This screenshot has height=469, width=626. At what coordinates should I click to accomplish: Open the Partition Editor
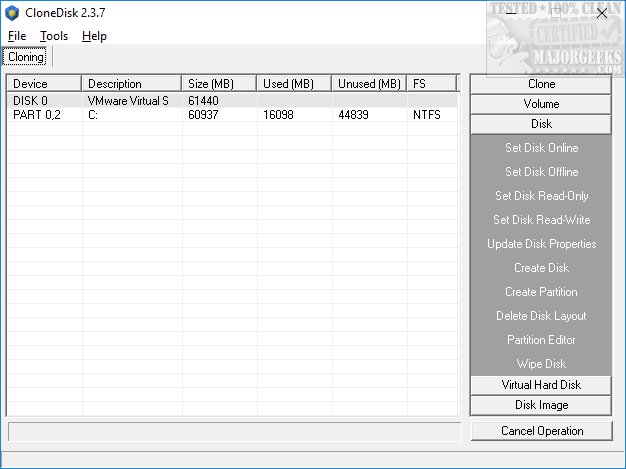coord(541,340)
